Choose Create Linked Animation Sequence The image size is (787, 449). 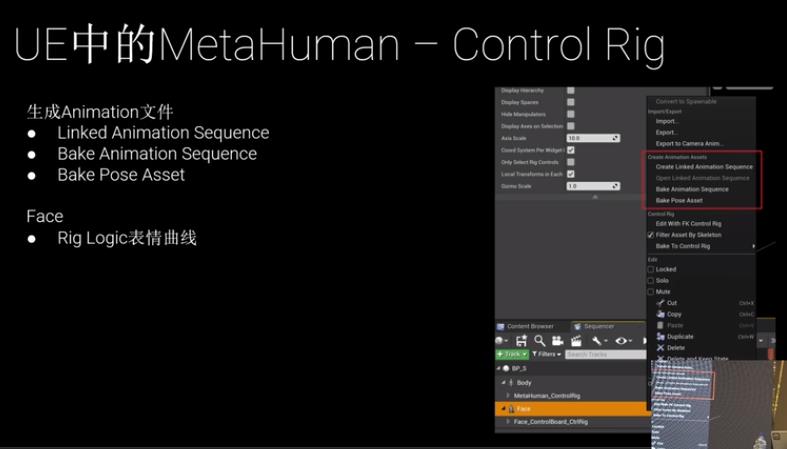coord(704,167)
